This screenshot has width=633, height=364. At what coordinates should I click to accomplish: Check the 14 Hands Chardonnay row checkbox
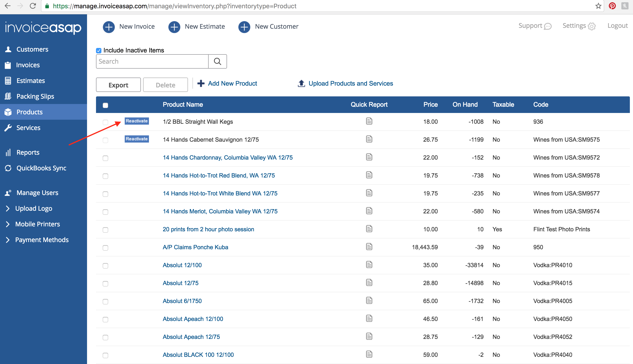click(x=105, y=158)
